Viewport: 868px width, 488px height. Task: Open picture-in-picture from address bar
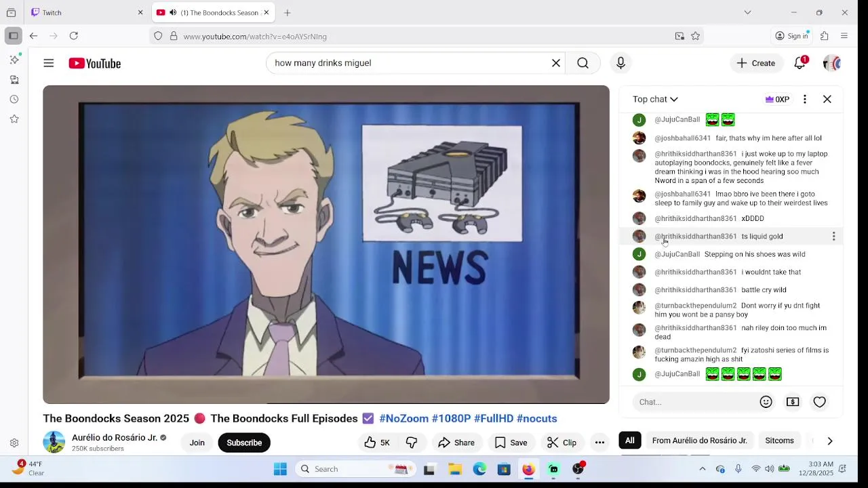[679, 36]
